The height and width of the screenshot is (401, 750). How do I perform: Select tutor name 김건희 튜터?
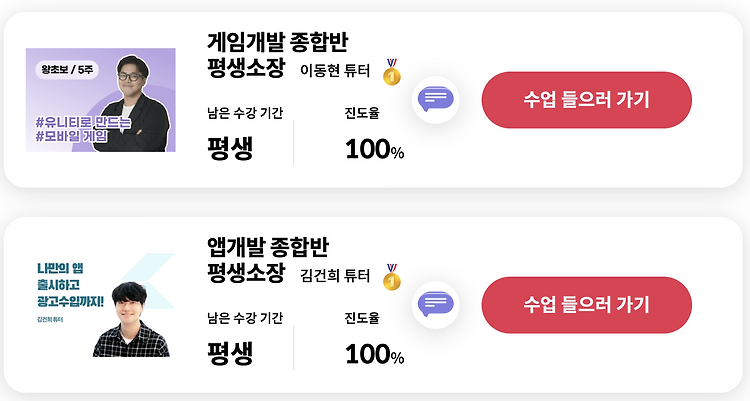tap(335, 276)
